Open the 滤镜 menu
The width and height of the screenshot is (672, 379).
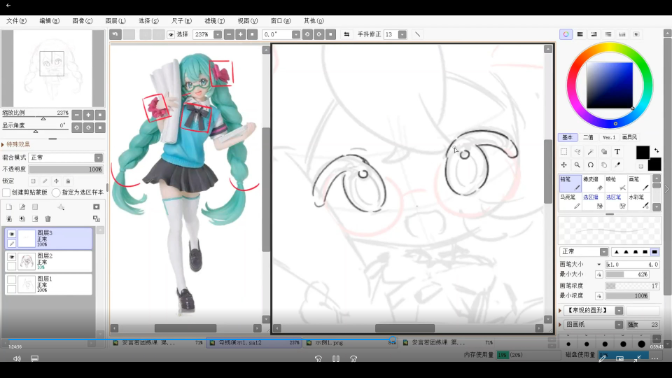click(214, 21)
